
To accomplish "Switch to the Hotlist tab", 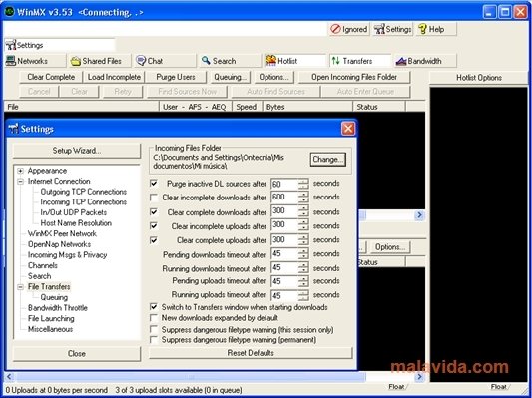I will click(x=294, y=61).
